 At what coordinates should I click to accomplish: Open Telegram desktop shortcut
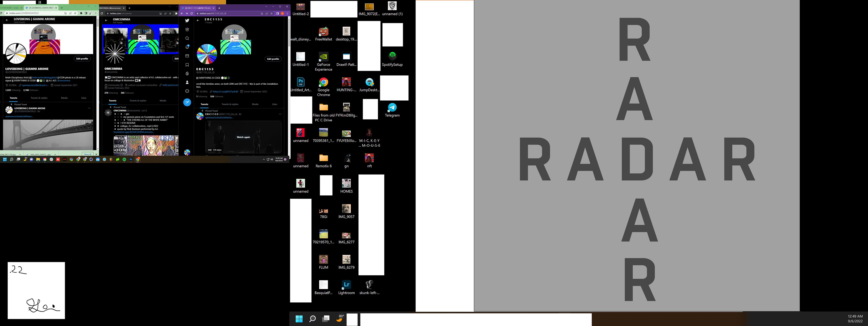[x=392, y=108]
